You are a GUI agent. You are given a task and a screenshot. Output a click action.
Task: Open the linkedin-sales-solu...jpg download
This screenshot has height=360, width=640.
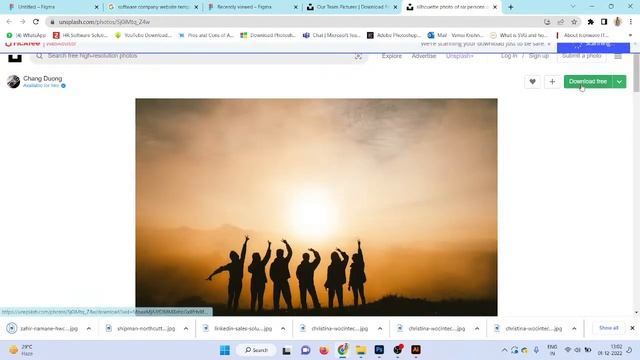tap(238, 328)
